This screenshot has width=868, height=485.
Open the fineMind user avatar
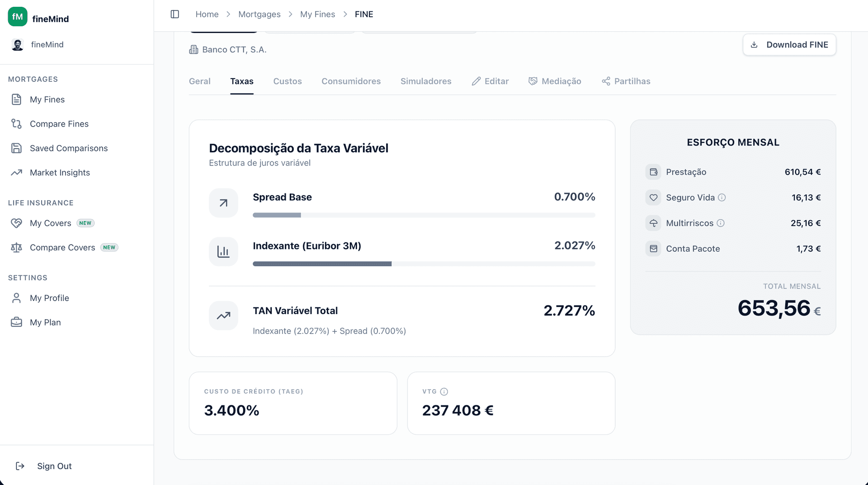pyautogui.click(x=18, y=45)
